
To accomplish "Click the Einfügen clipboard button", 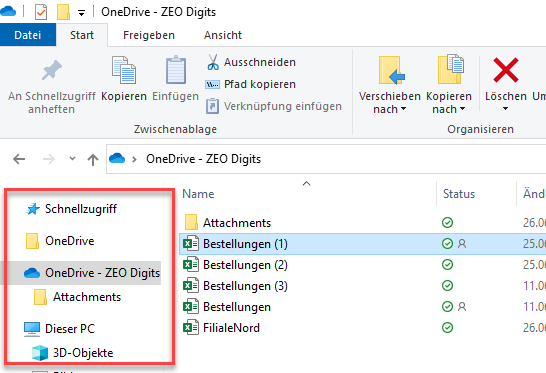I will [x=176, y=78].
